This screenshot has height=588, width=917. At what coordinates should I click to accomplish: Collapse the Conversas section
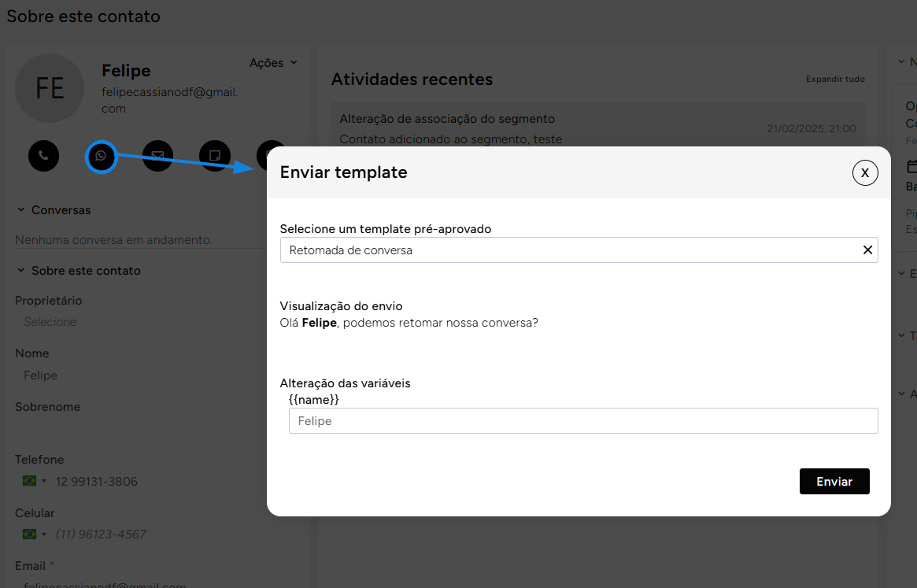pyautogui.click(x=21, y=210)
